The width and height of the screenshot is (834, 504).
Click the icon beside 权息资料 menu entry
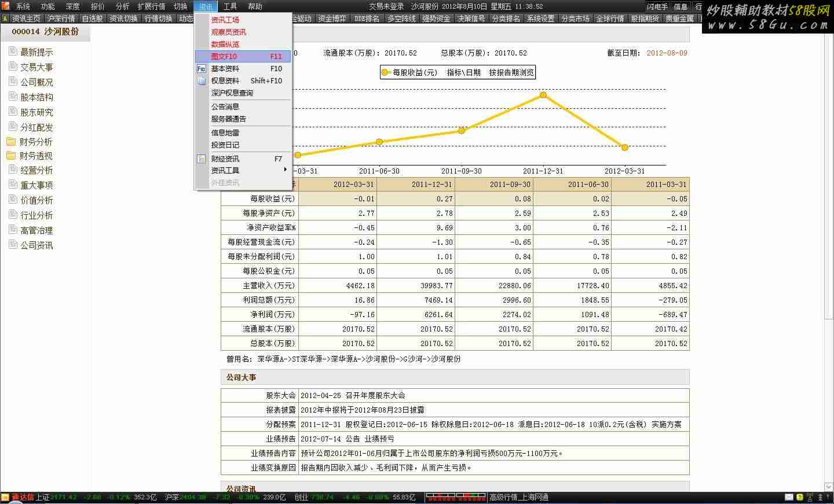[202, 81]
